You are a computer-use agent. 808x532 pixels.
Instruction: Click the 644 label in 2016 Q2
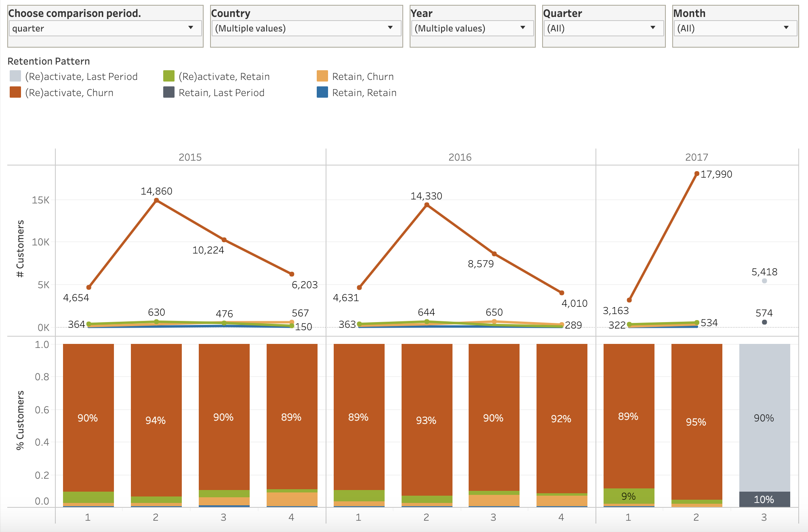point(426,312)
